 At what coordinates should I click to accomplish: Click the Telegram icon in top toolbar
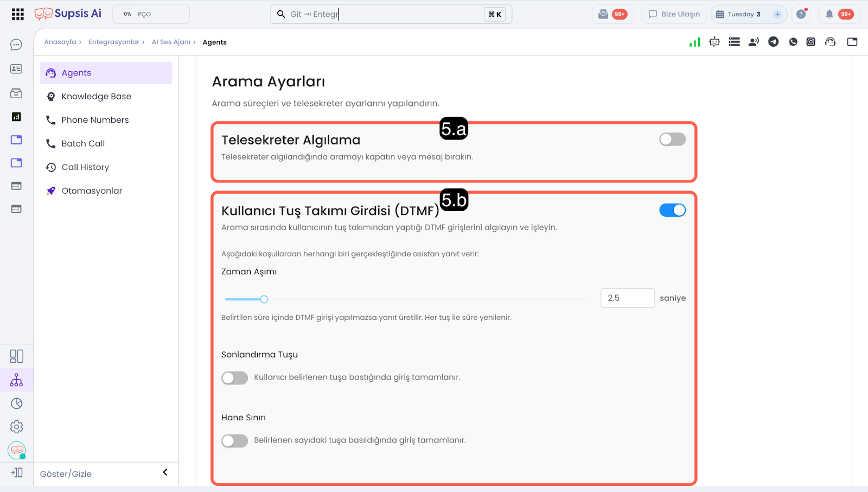click(773, 42)
